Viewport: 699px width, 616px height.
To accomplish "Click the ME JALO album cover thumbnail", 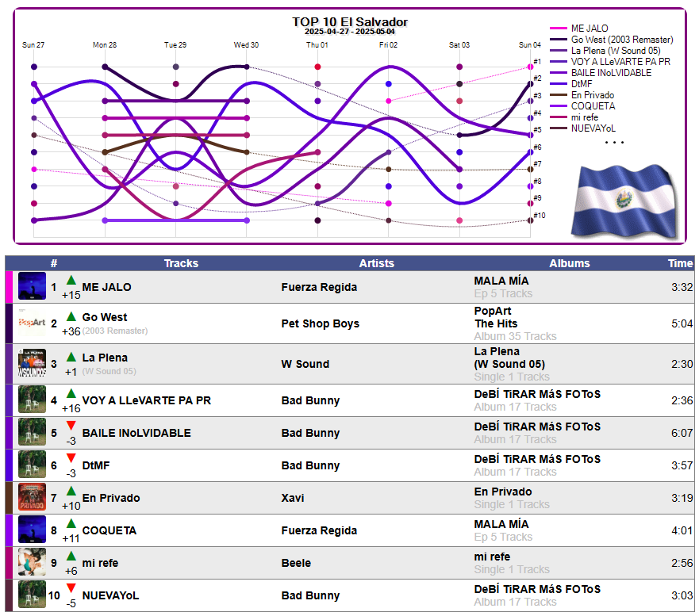I will tap(32, 286).
